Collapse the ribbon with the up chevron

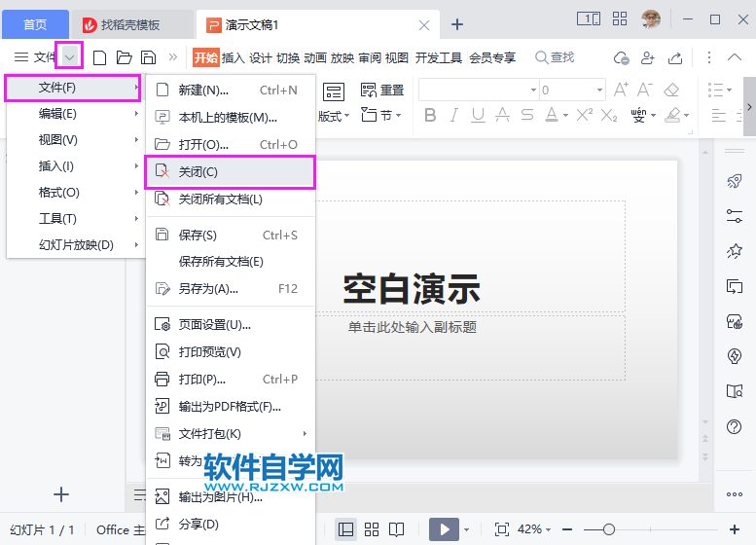point(735,57)
